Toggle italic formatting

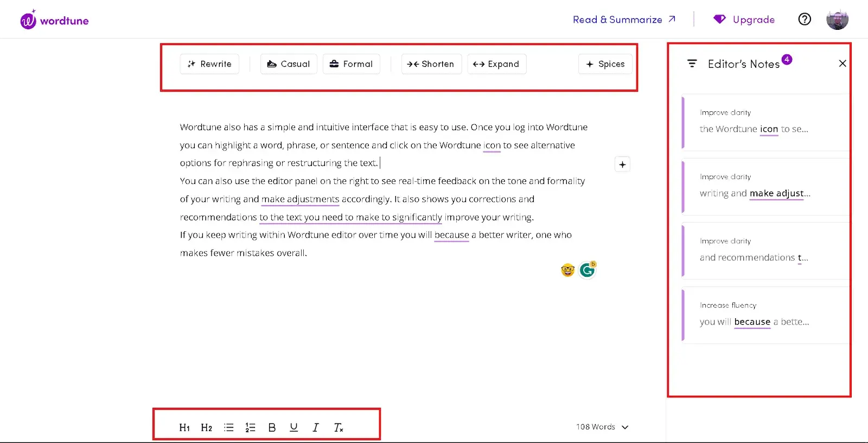click(x=315, y=427)
